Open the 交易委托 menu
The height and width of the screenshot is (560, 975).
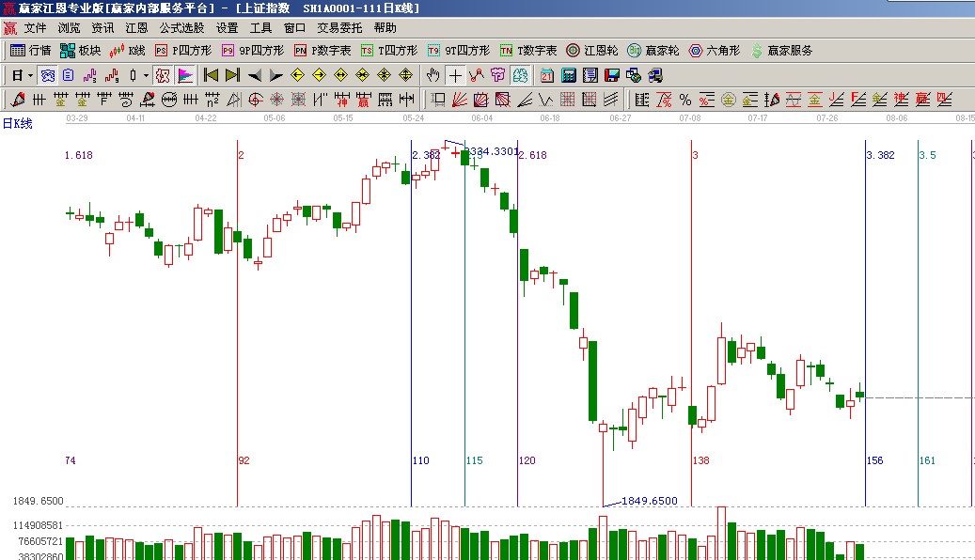click(x=338, y=29)
